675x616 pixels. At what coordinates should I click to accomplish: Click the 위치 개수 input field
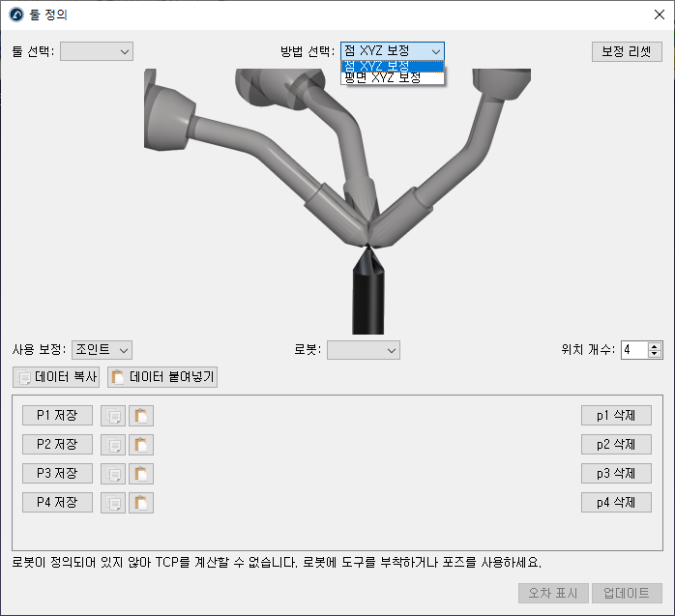pyautogui.click(x=634, y=350)
